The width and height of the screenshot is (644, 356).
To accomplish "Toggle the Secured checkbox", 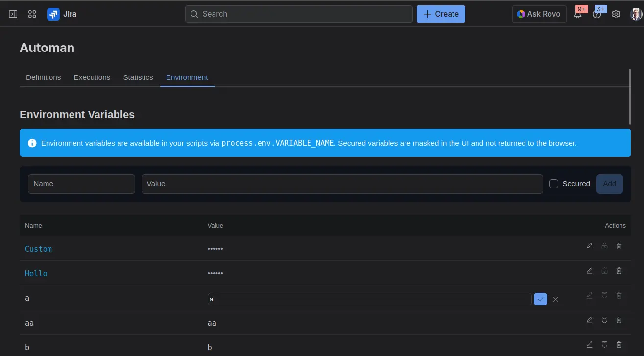I will coord(554,184).
